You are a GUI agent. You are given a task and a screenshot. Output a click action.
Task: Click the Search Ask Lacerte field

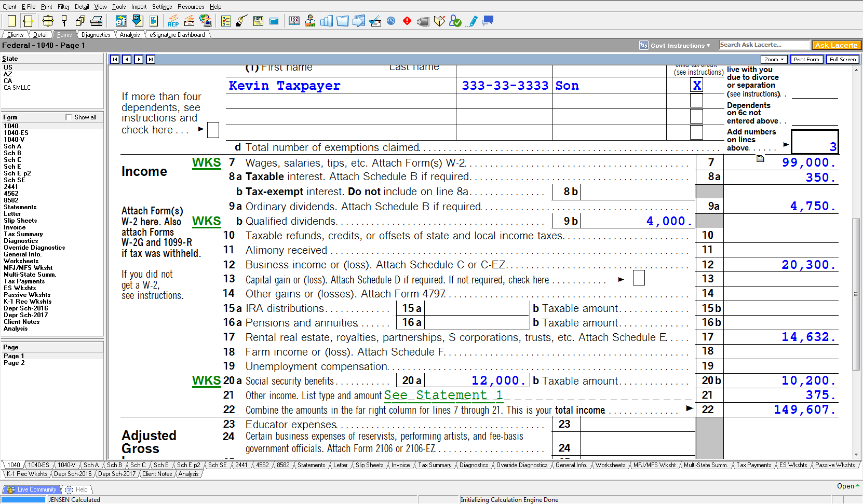764,45
